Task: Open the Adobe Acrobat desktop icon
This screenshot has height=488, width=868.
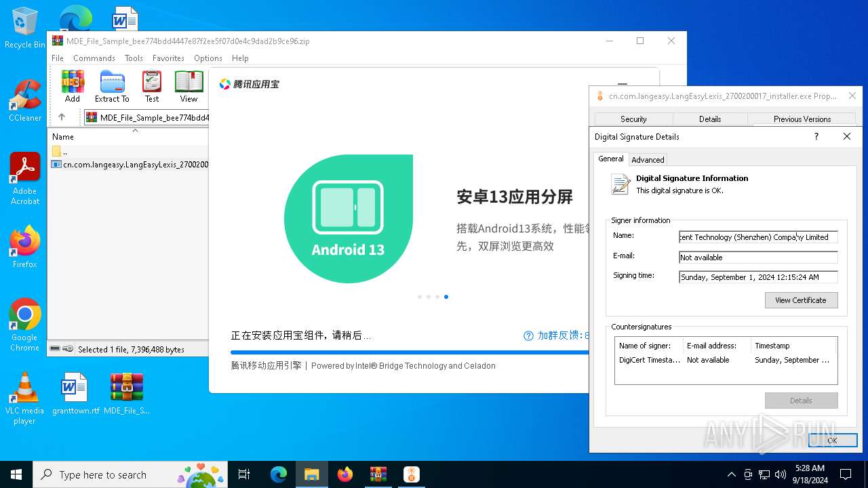Action: (25, 179)
